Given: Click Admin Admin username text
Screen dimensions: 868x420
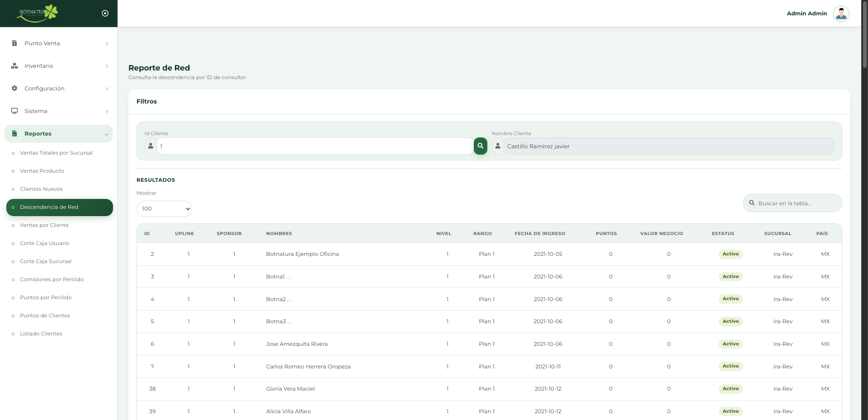Looking at the screenshot, I should pos(807,14).
